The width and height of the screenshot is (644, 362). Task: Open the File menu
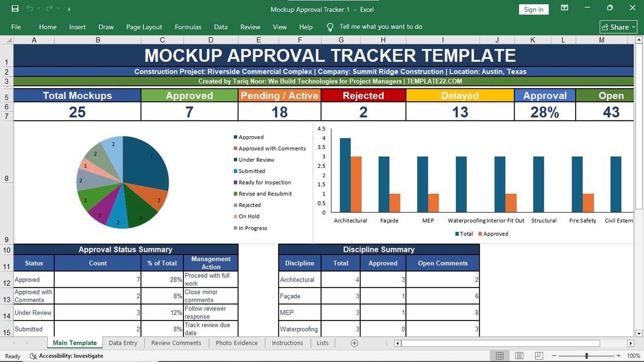[x=16, y=27]
